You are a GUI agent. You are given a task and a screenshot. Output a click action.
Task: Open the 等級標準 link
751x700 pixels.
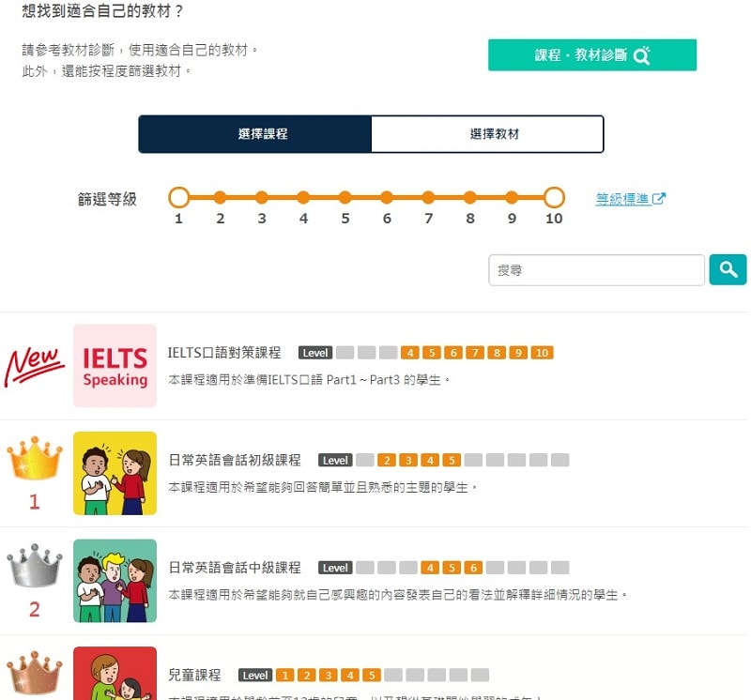tap(630, 199)
